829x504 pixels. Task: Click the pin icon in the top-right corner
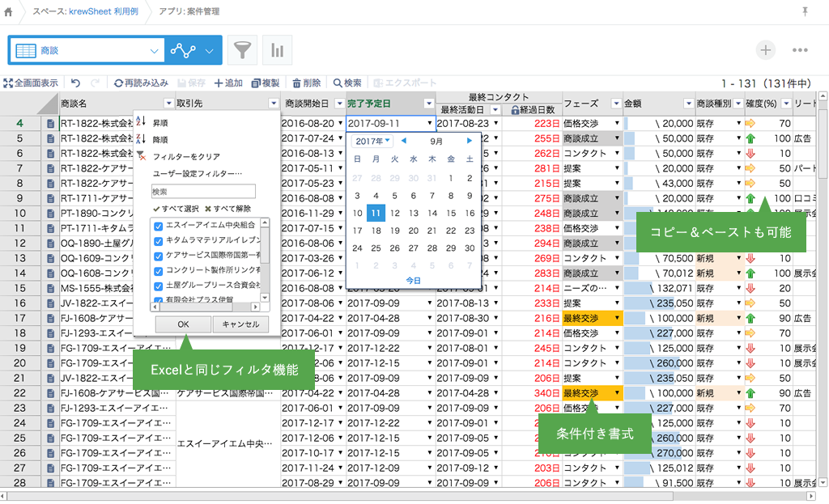click(x=805, y=11)
